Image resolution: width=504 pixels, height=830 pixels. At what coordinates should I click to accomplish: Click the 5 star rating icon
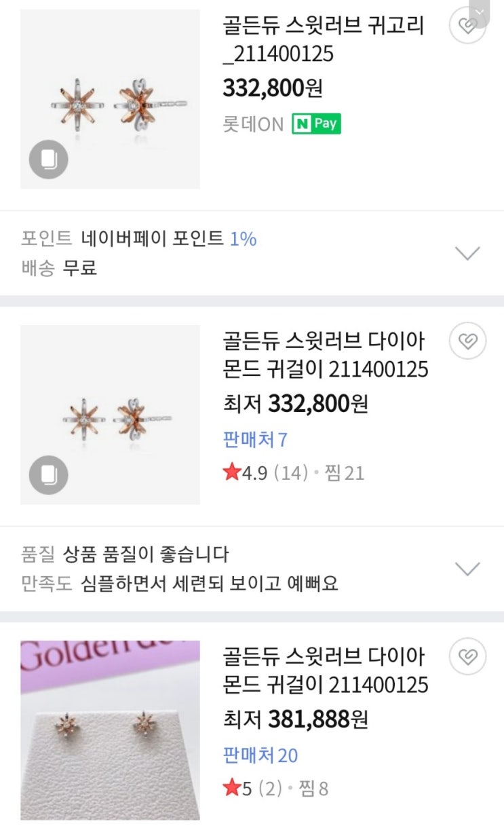coord(232,788)
